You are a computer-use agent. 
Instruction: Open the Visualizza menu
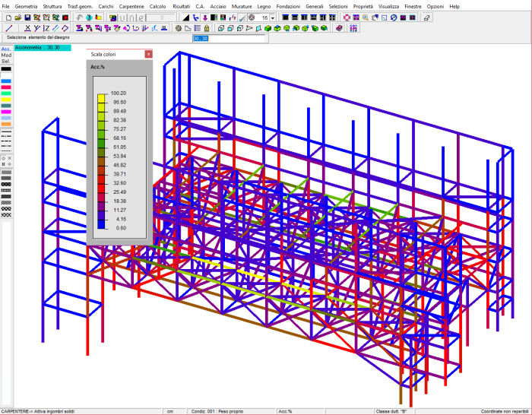388,5
